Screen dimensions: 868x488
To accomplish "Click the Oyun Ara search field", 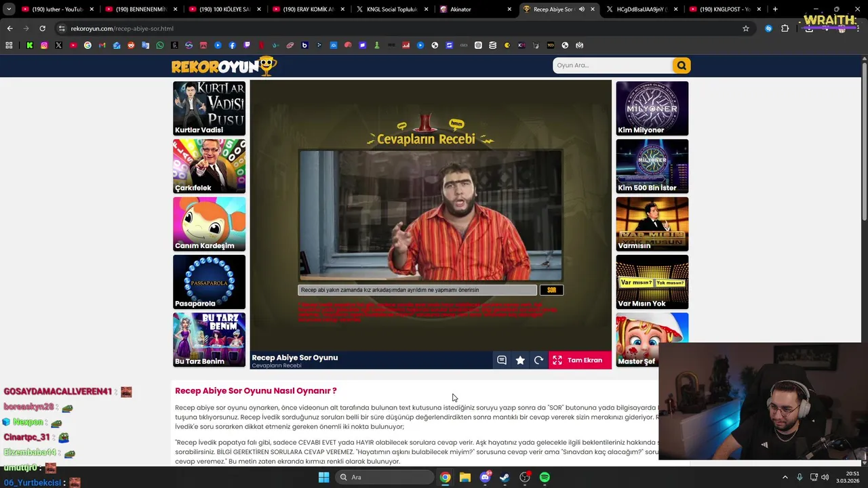I will click(x=612, y=65).
